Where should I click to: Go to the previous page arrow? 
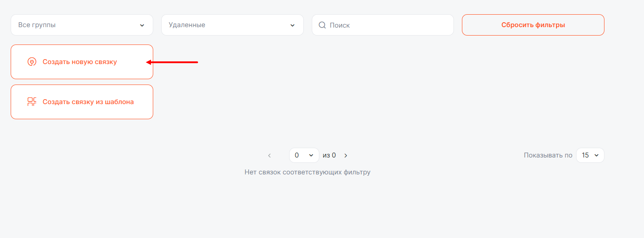tap(269, 156)
